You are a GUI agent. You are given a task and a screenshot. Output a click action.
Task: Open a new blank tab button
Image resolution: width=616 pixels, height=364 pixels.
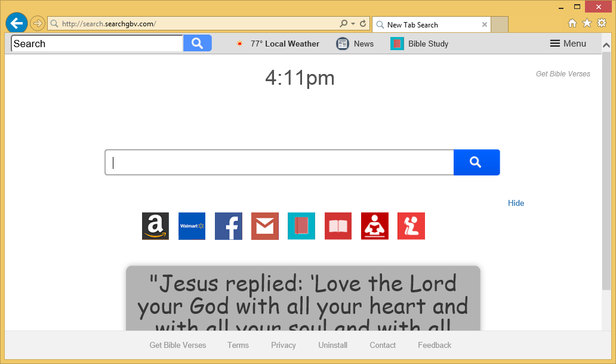pos(500,24)
